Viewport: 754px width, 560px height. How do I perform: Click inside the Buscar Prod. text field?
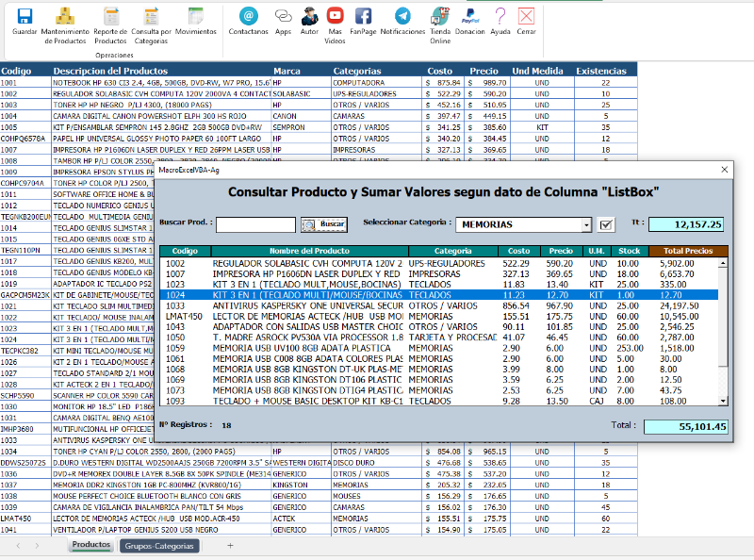[x=255, y=224]
